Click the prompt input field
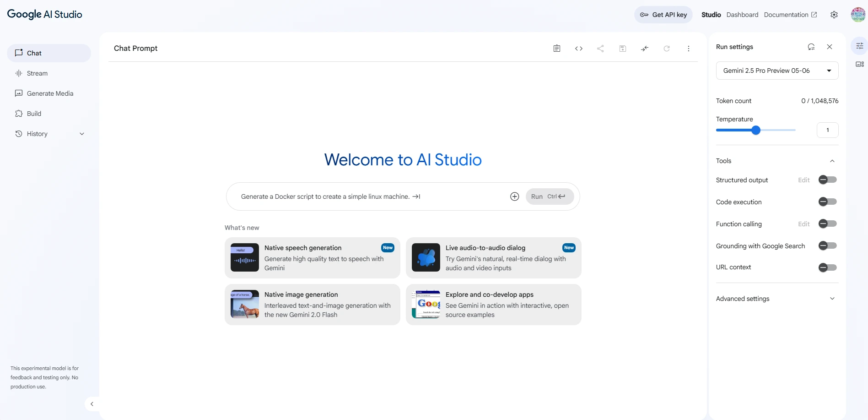The width and height of the screenshot is (868, 420). (371, 196)
